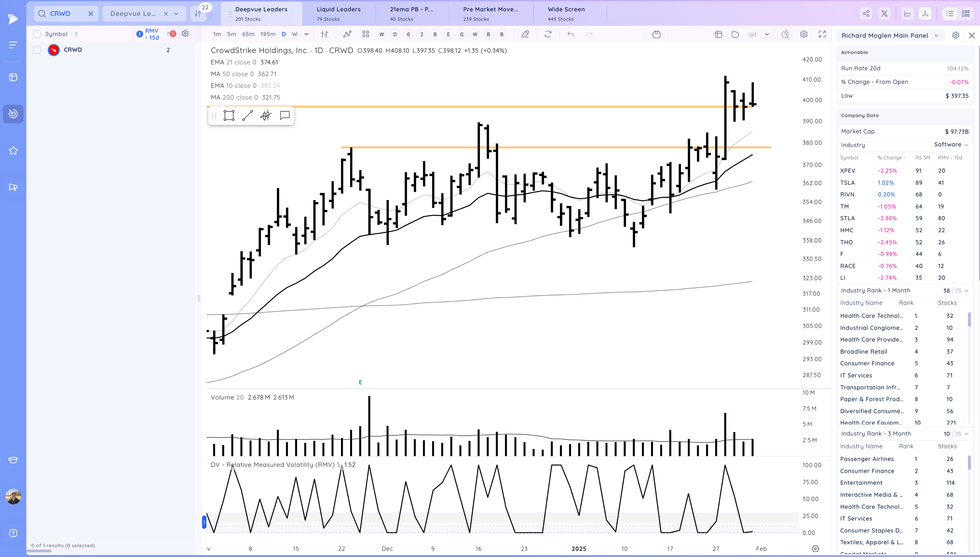Image resolution: width=980 pixels, height=557 pixels.
Task: Check the CRWD row checkbox
Action: [x=37, y=50]
